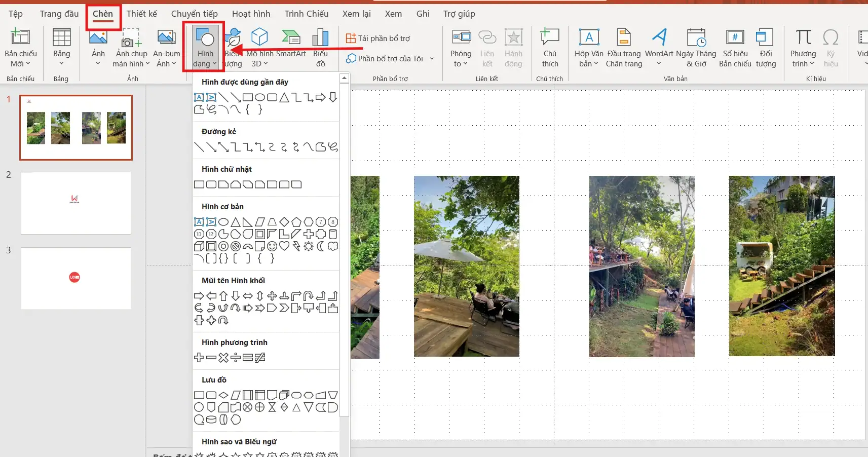Select the photo with the white umbrella
This screenshot has height=457, width=868.
[x=467, y=266]
